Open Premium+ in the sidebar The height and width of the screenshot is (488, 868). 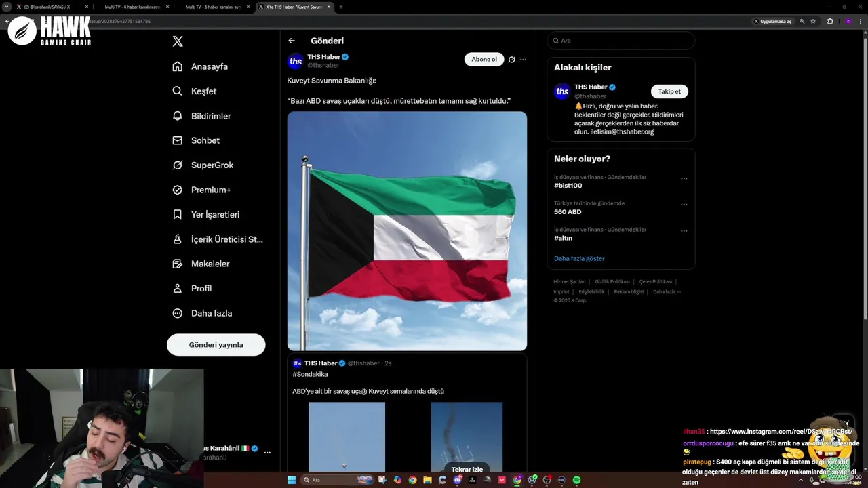201,190
